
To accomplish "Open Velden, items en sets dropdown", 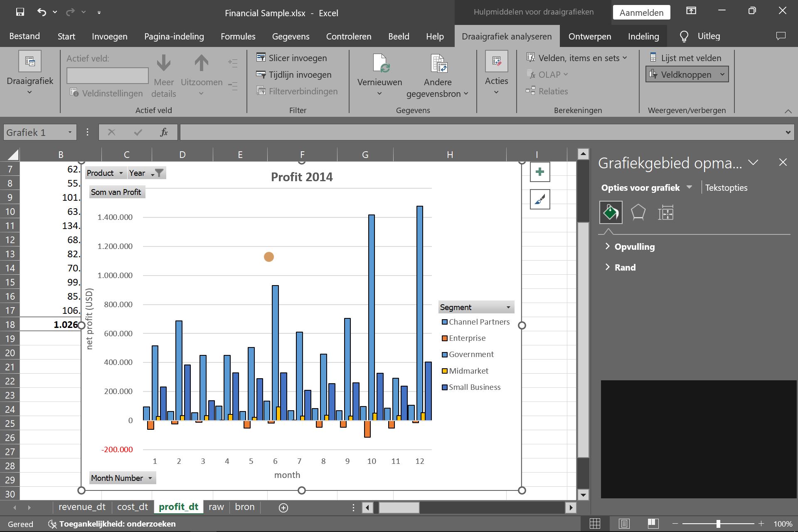I will point(577,58).
